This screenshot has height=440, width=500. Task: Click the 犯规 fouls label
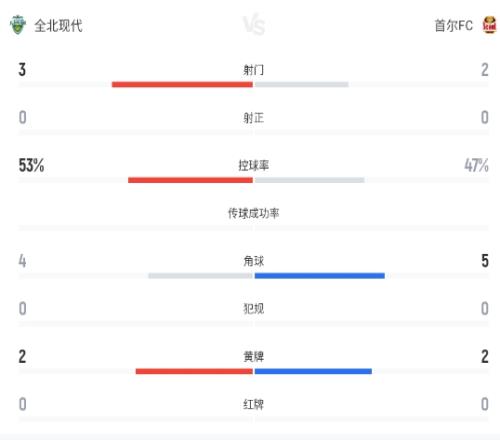tap(253, 309)
